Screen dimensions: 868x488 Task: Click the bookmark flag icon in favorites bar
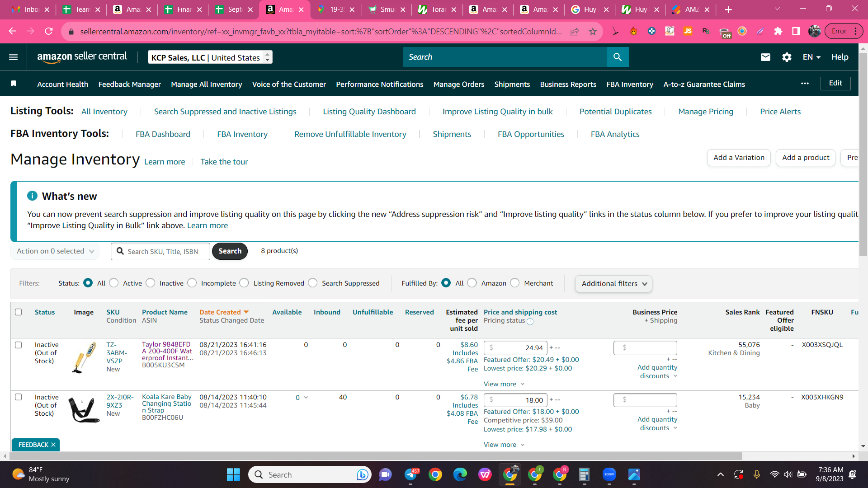14,84
